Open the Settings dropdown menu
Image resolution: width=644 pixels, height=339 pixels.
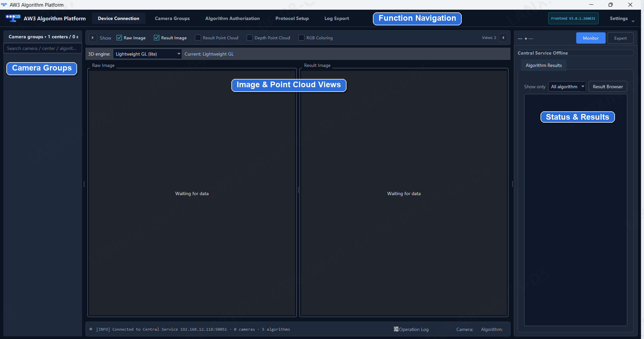(622, 18)
